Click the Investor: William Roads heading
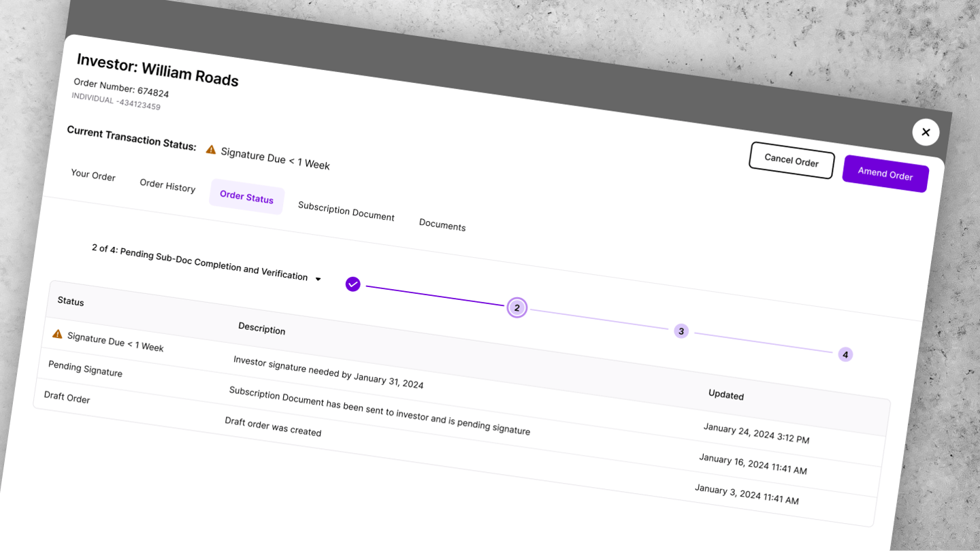 pyautogui.click(x=158, y=70)
